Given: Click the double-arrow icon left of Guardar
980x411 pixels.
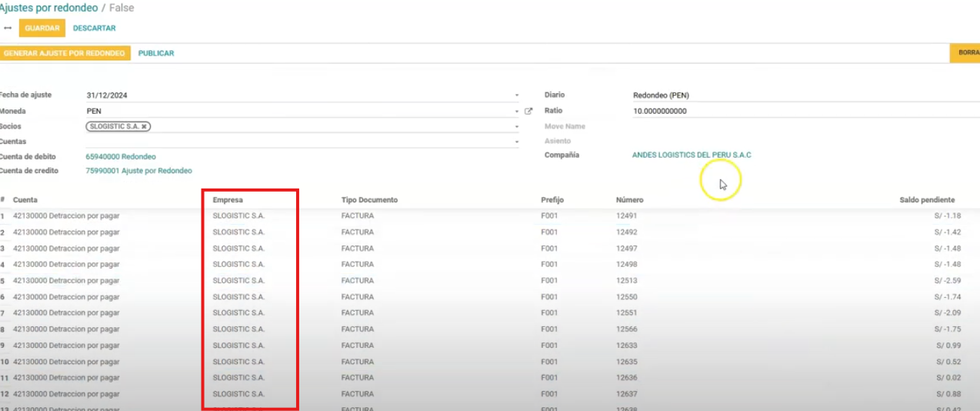Looking at the screenshot, I should pos(8,28).
